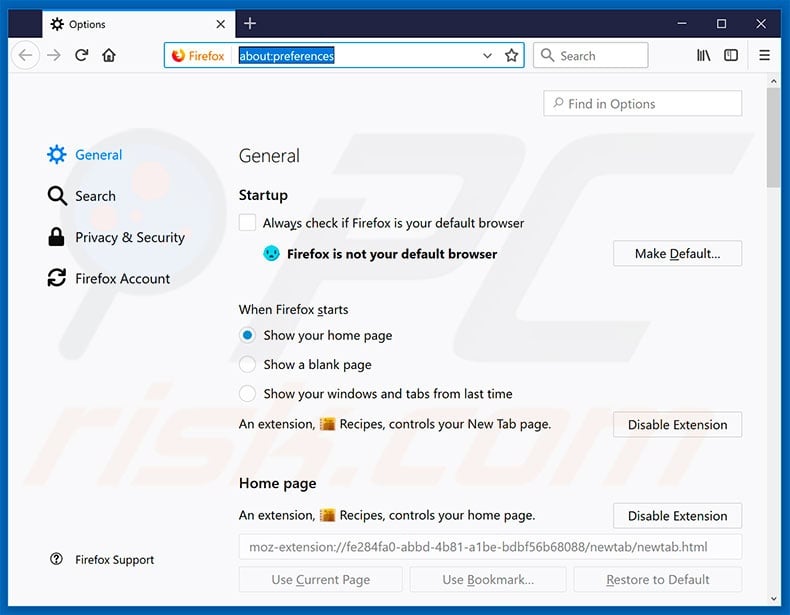
Task: Click the 'When Firefox starts' label
Action: (x=293, y=309)
